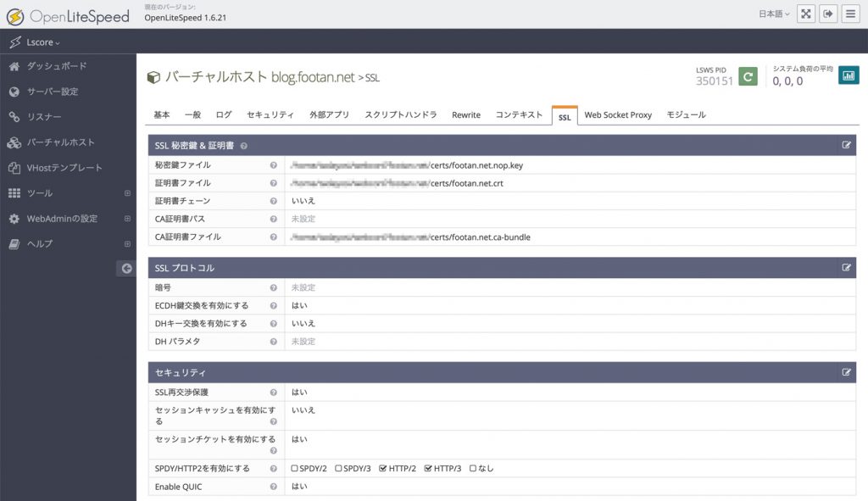Edit the SSL 秘密鍵 & 証明書 section
The width and height of the screenshot is (868, 501).
pos(846,145)
